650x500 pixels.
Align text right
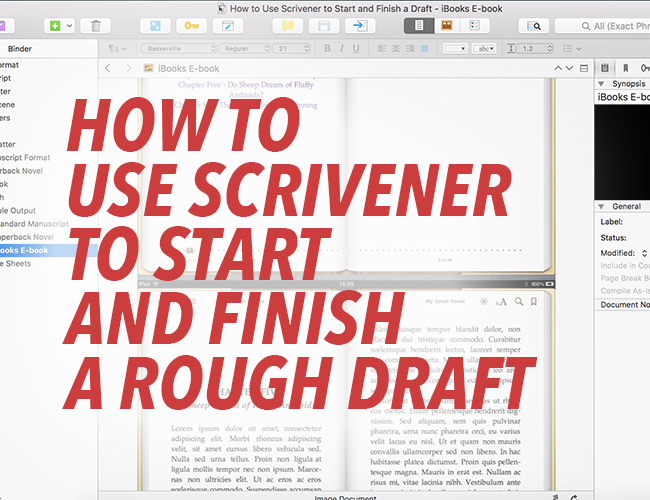[410, 49]
